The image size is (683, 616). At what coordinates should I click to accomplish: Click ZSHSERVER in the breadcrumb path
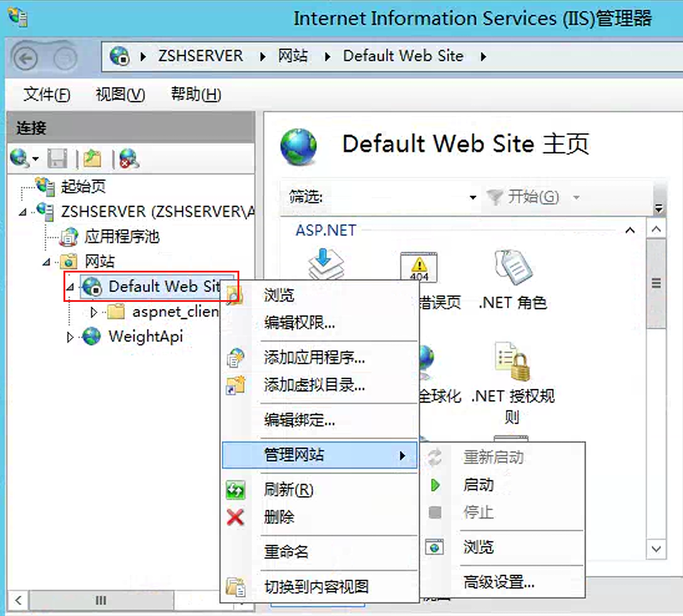(x=200, y=56)
